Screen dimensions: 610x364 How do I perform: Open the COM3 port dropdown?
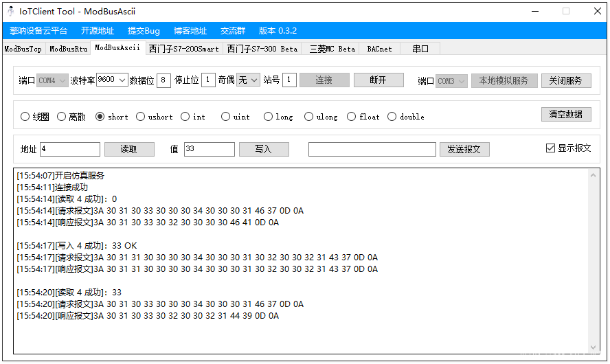pyautogui.click(x=452, y=81)
